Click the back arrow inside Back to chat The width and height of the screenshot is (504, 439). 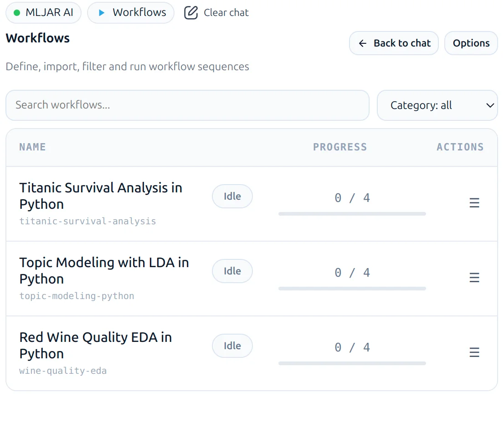point(362,43)
